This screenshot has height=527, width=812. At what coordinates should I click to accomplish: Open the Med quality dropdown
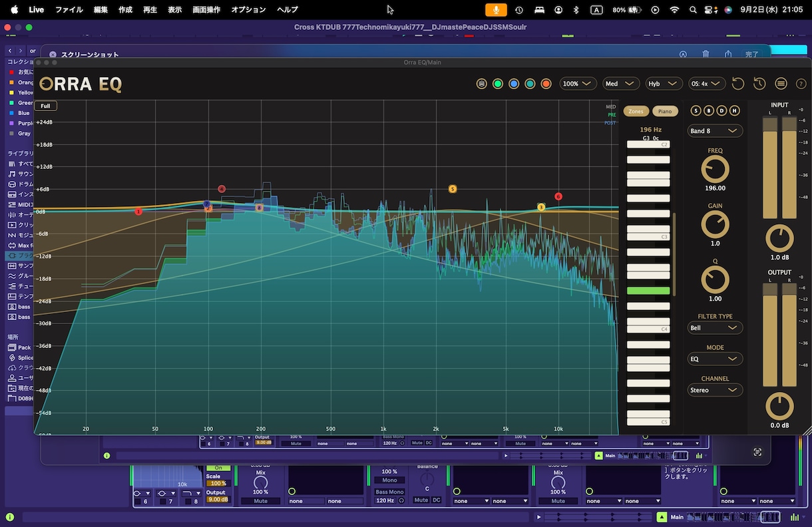621,84
